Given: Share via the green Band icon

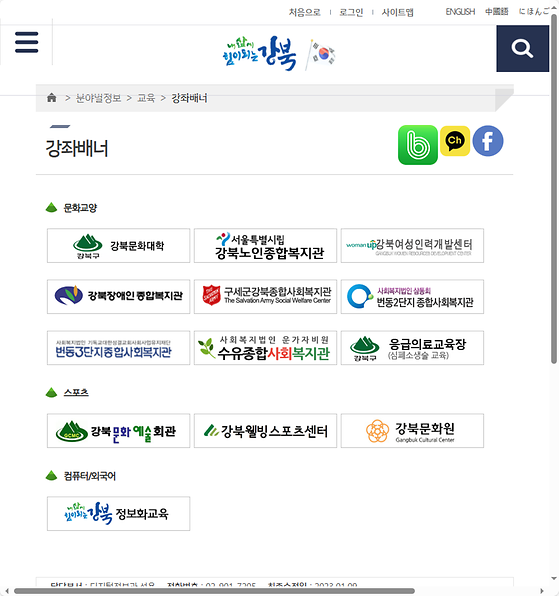Looking at the screenshot, I should tap(418, 145).
